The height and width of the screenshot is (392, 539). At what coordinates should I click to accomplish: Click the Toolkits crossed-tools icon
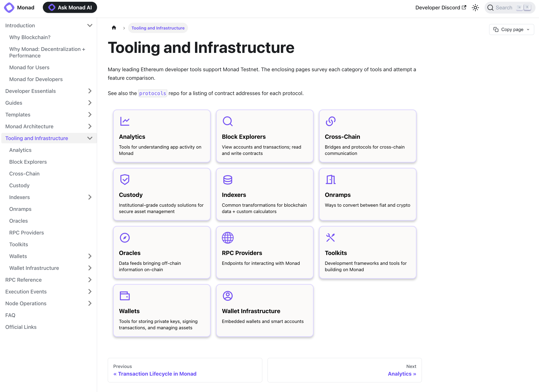(330, 238)
